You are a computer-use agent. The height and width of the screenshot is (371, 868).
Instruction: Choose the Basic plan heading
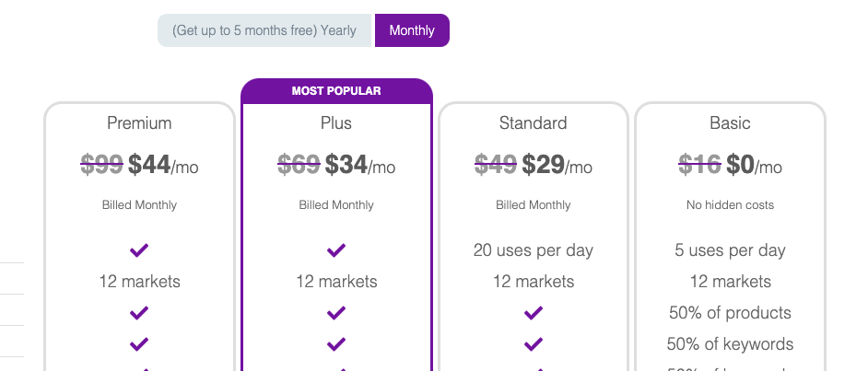pyautogui.click(x=730, y=122)
